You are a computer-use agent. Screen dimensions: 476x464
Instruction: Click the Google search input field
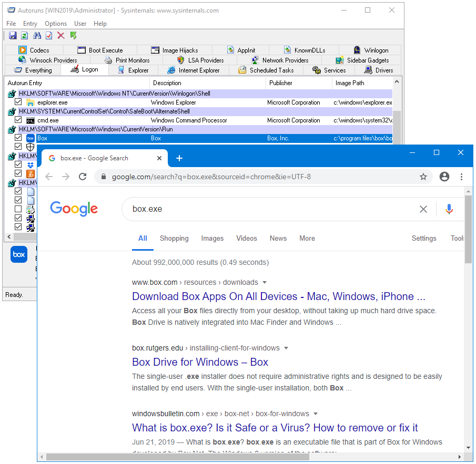coord(270,209)
